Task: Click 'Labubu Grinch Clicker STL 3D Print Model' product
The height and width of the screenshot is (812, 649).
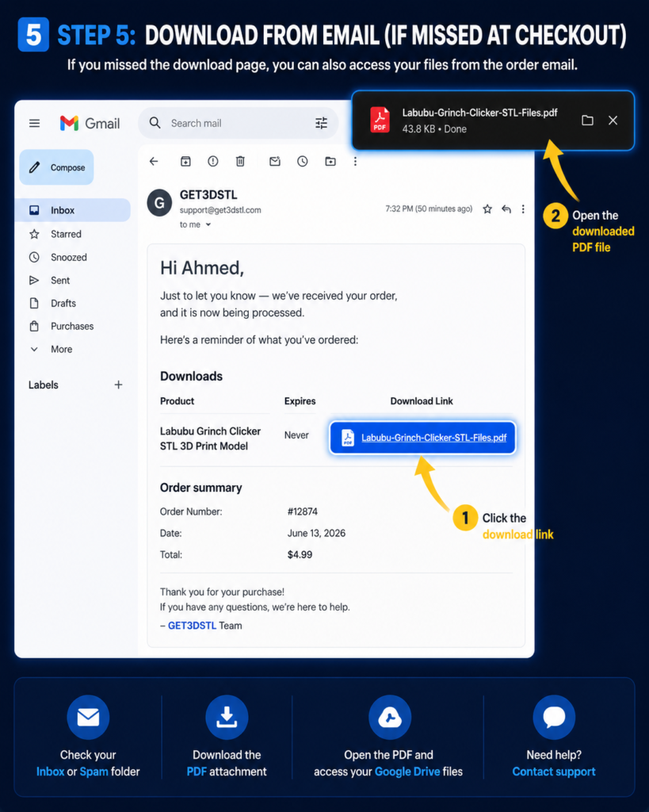Action: (210, 439)
